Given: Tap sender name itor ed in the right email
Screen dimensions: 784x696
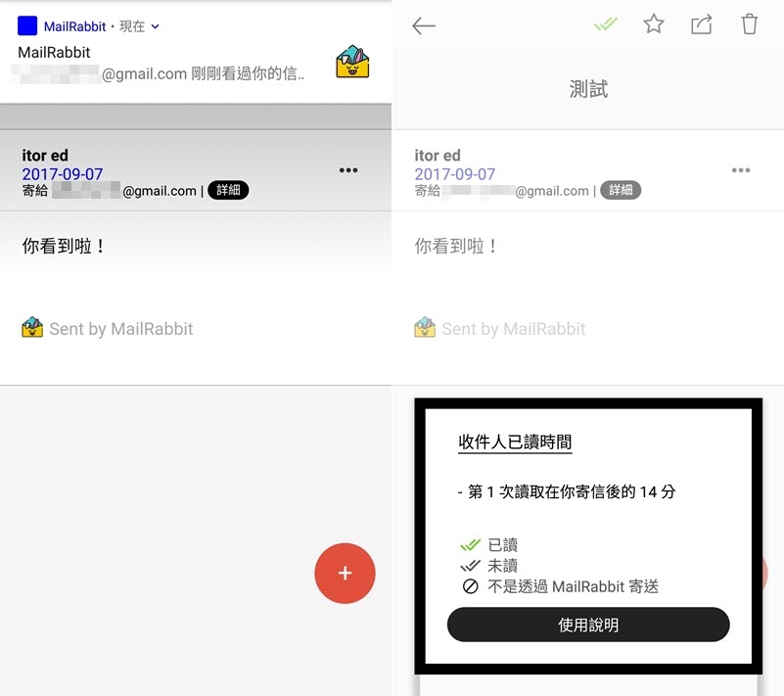Looking at the screenshot, I should (438, 156).
